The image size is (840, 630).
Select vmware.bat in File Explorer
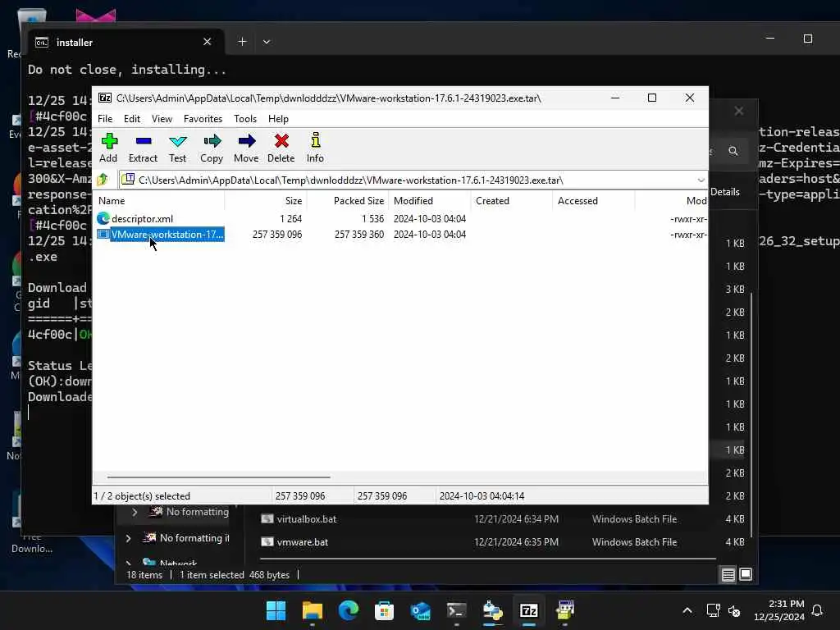[x=302, y=542]
